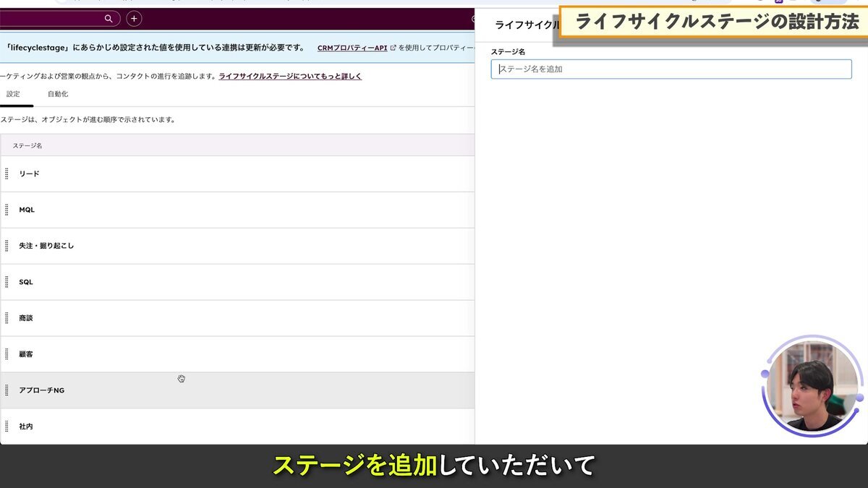Click the drag handle for 商談 stage
Viewport: 868px width, 488px height.
point(7,318)
